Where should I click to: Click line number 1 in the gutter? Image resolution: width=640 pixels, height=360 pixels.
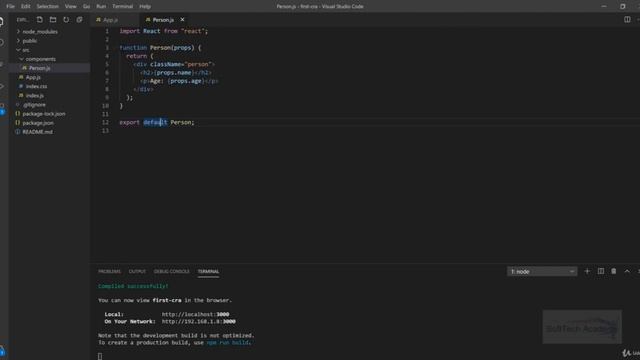click(107, 31)
